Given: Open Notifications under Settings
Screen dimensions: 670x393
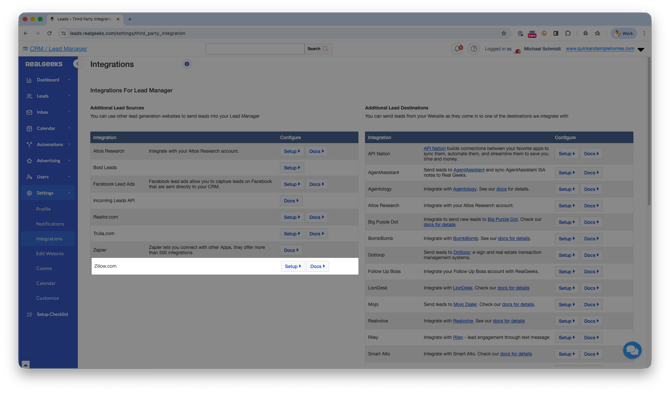Looking at the screenshot, I should tap(50, 224).
